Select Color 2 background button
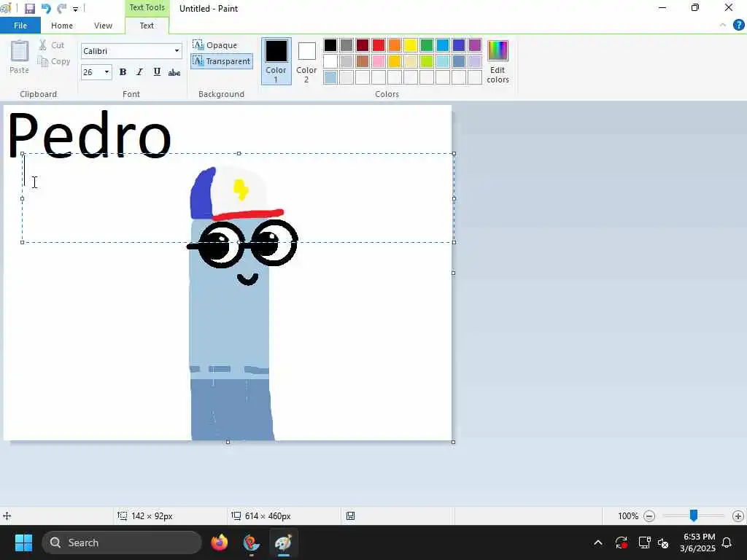The width and height of the screenshot is (747, 560). click(x=306, y=61)
